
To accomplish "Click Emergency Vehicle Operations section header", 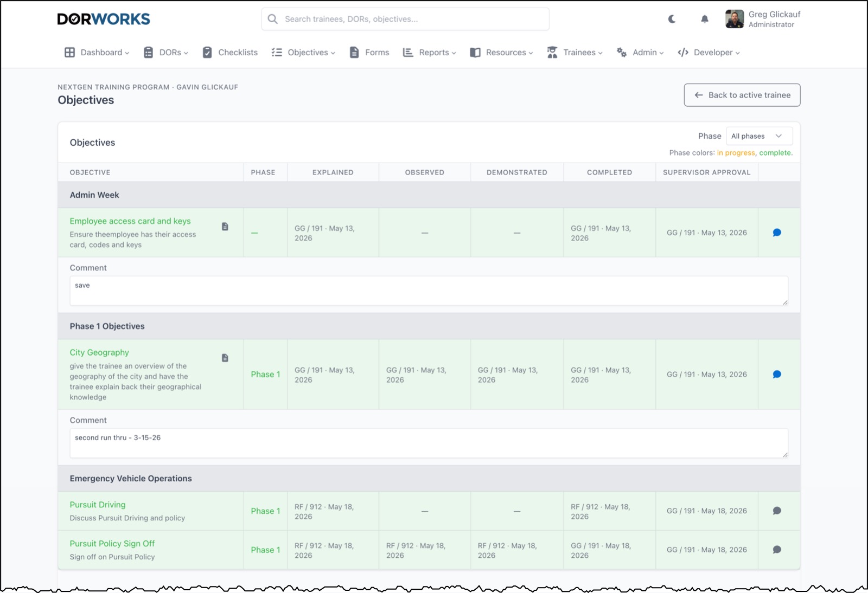I will 429,479.
